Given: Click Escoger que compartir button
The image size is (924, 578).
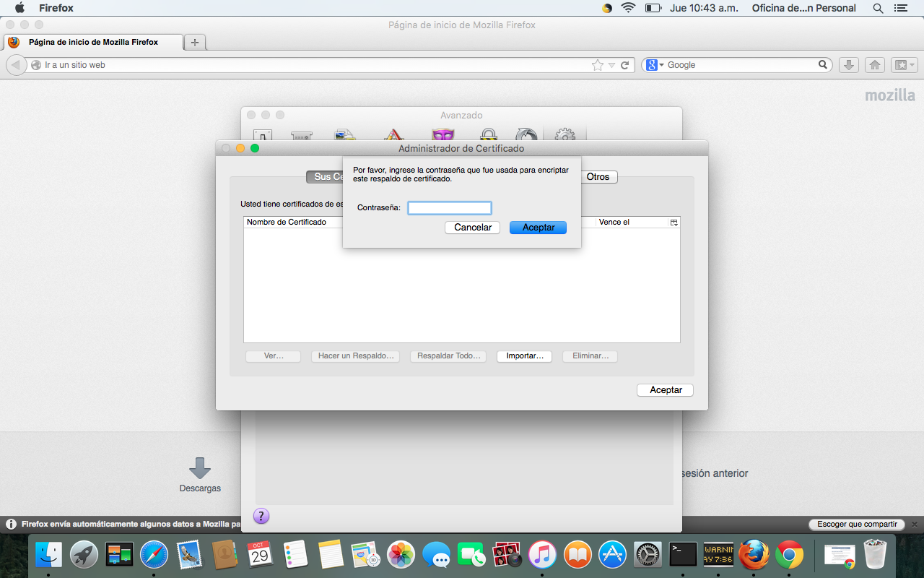Looking at the screenshot, I should tap(857, 525).
